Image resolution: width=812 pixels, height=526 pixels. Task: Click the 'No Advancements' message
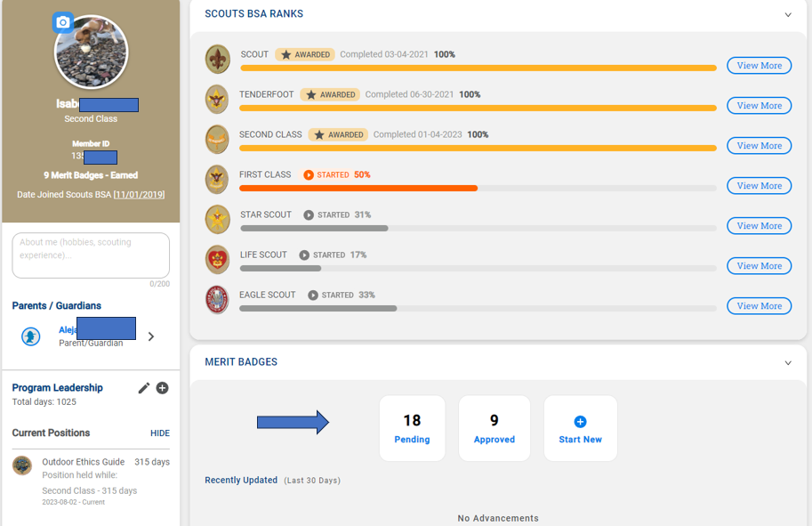click(x=498, y=518)
